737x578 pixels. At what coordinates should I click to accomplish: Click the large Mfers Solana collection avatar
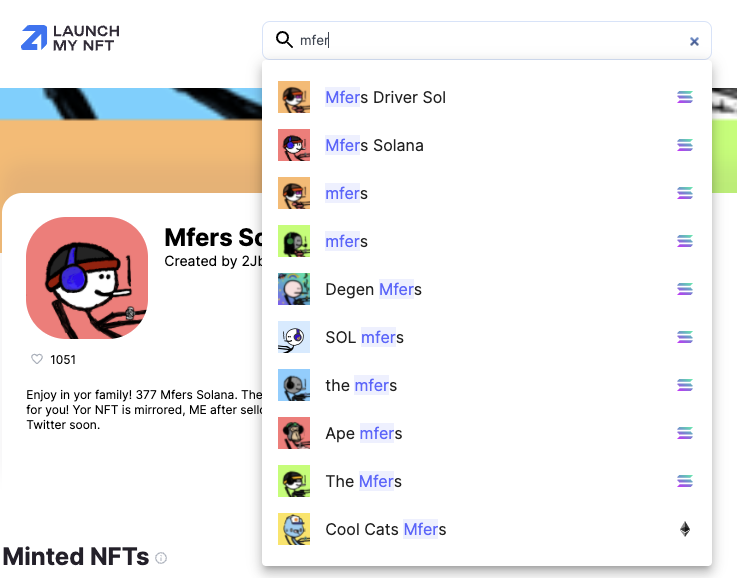[x=87, y=278]
